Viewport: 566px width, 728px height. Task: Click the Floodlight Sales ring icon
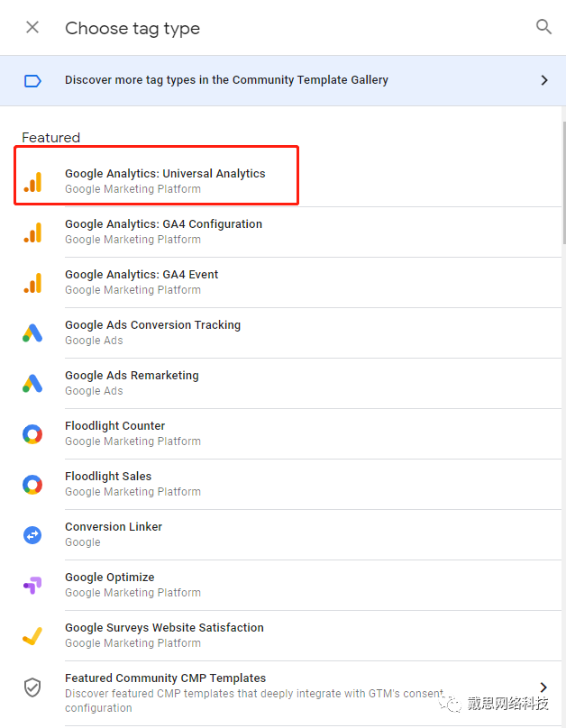(x=32, y=485)
